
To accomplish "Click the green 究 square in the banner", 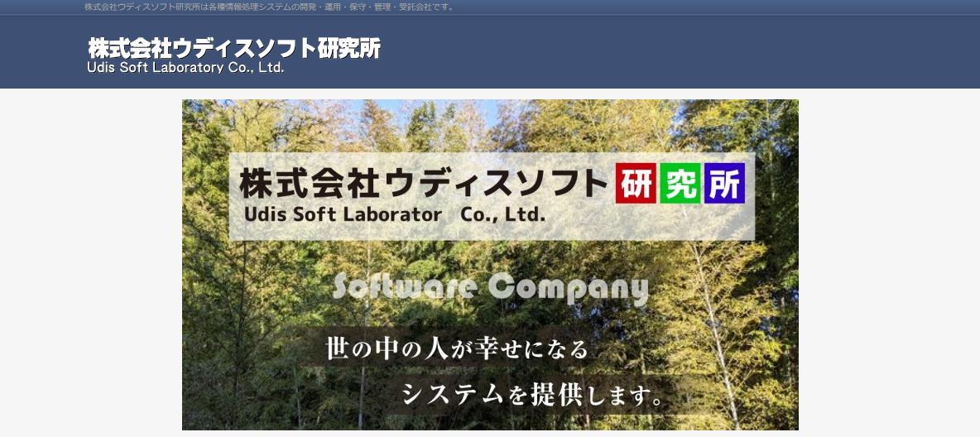I will click(680, 183).
